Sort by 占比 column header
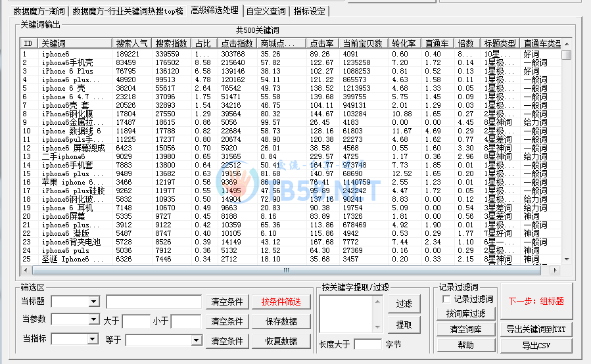 pyautogui.click(x=204, y=43)
